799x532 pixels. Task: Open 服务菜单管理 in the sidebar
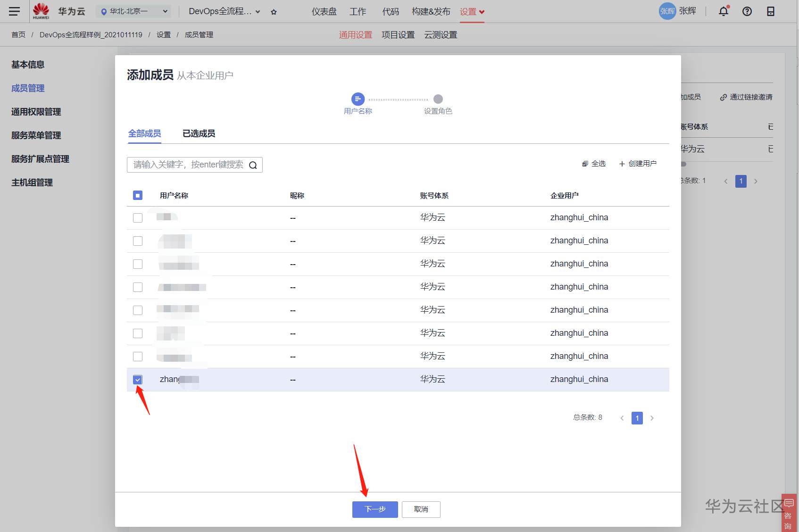coord(36,135)
